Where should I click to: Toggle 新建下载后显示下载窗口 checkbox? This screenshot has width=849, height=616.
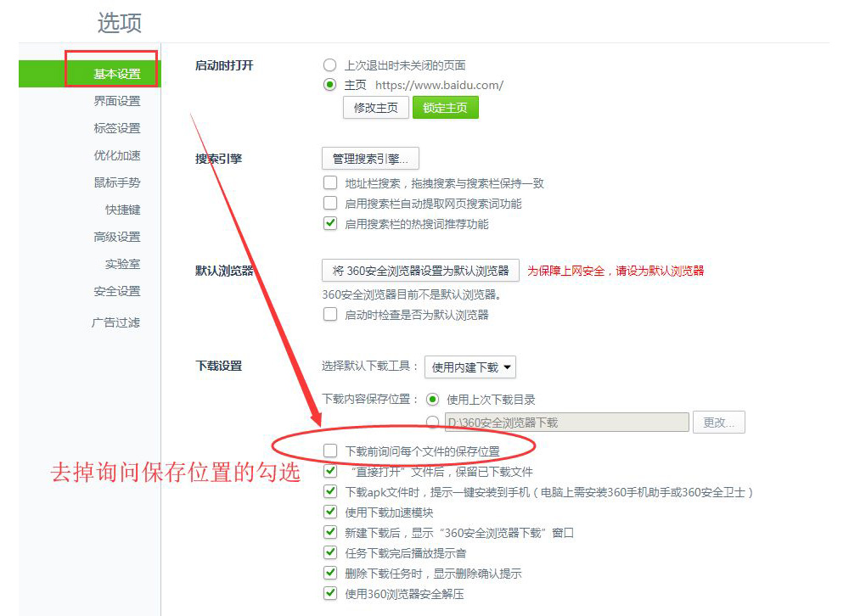pos(330,533)
